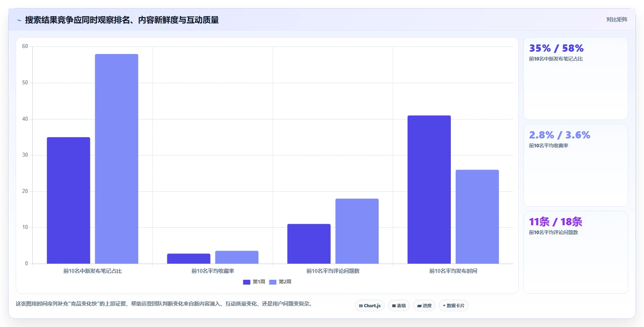Viewport: 644px width, 327px height.
Task: Click 第2周 bar for 前10名平均发布时间
Action: [x=477, y=217]
